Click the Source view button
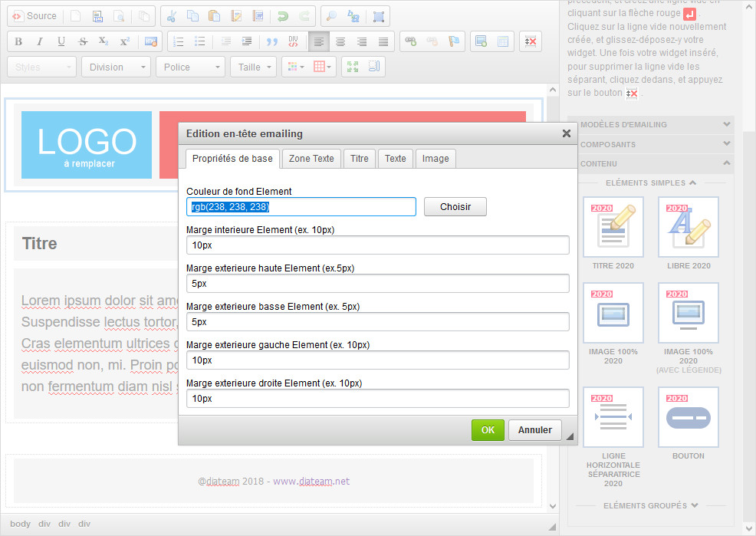 tap(35, 16)
